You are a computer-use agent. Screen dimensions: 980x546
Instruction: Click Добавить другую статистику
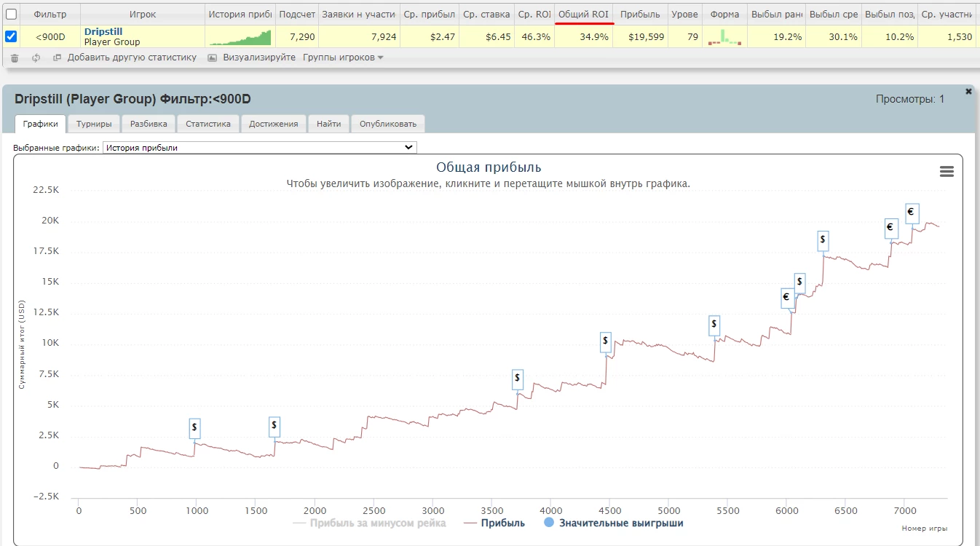pyautogui.click(x=131, y=58)
